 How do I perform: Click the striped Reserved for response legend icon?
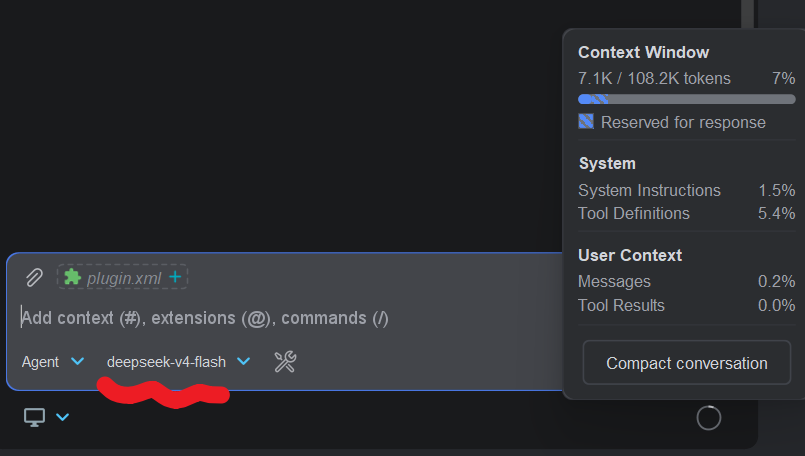click(x=586, y=122)
